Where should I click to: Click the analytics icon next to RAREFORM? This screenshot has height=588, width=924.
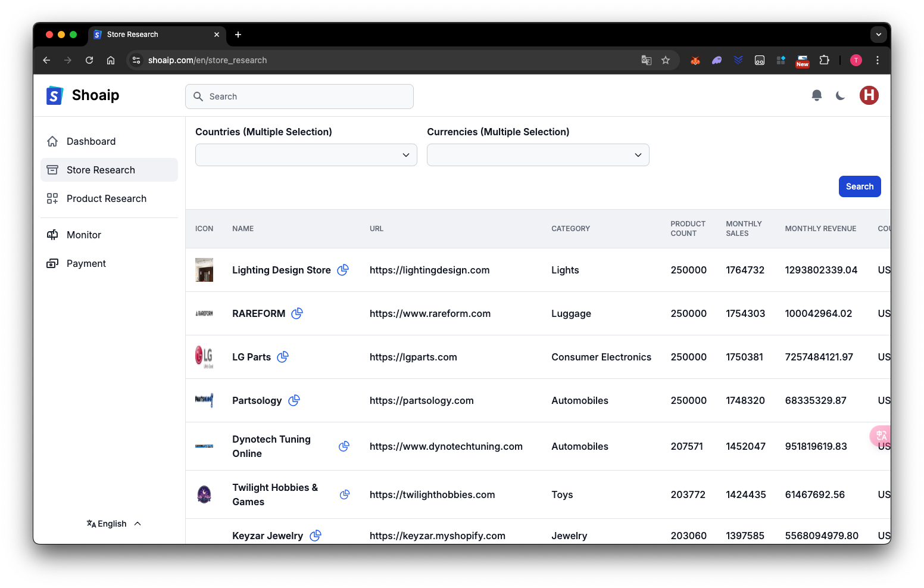tap(297, 313)
